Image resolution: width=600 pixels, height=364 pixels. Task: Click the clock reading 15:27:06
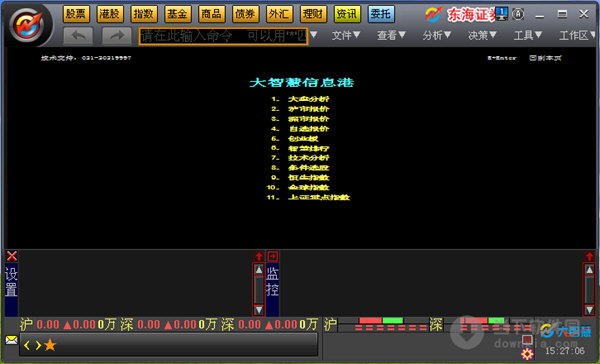click(565, 351)
